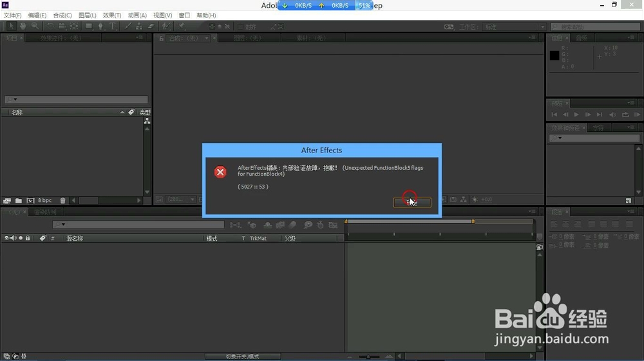Select the Type text tool
644x361 pixels.
click(x=113, y=26)
